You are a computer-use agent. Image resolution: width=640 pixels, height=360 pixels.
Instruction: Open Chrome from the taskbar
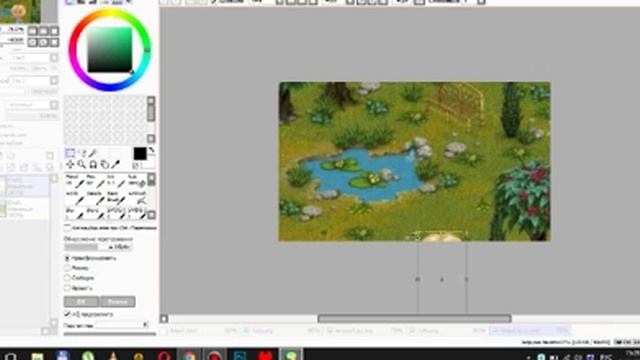click(189, 355)
